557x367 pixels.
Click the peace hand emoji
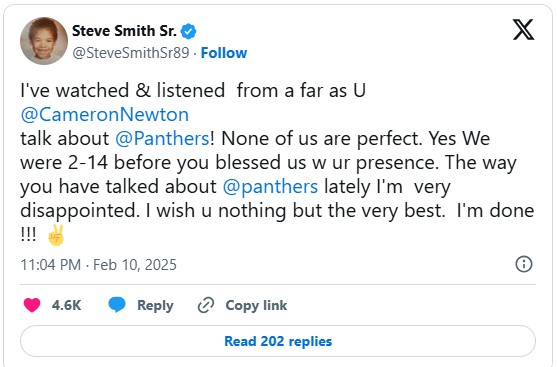click(56, 235)
